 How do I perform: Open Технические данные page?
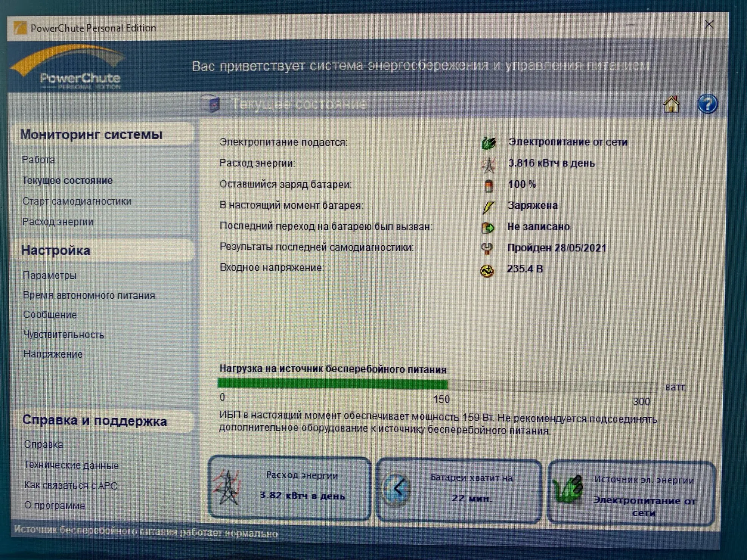tap(71, 465)
